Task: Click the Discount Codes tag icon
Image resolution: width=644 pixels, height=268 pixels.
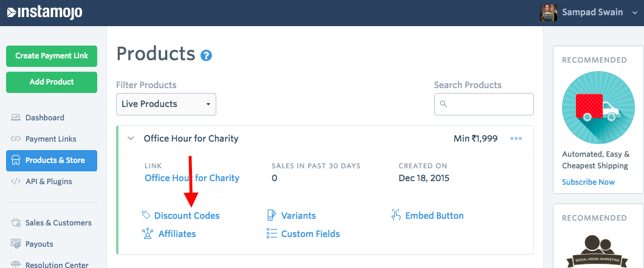Action: (x=146, y=215)
